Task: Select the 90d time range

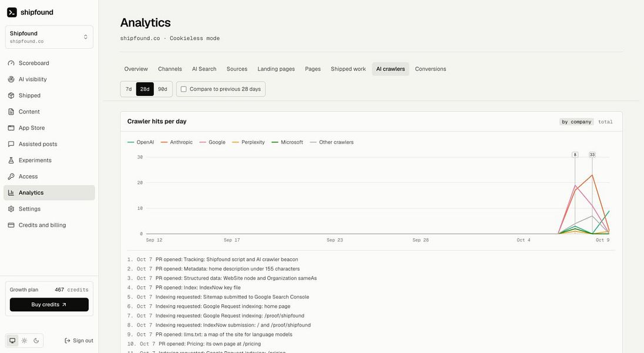Action: coord(163,89)
